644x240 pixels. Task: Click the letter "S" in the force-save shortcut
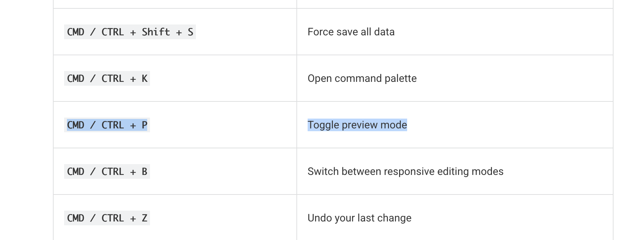(x=190, y=32)
